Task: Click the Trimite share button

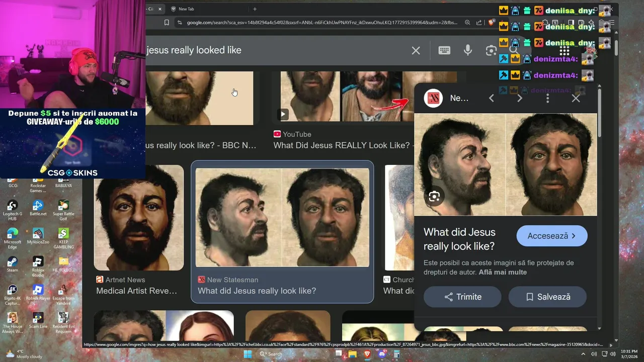Action: (462, 297)
